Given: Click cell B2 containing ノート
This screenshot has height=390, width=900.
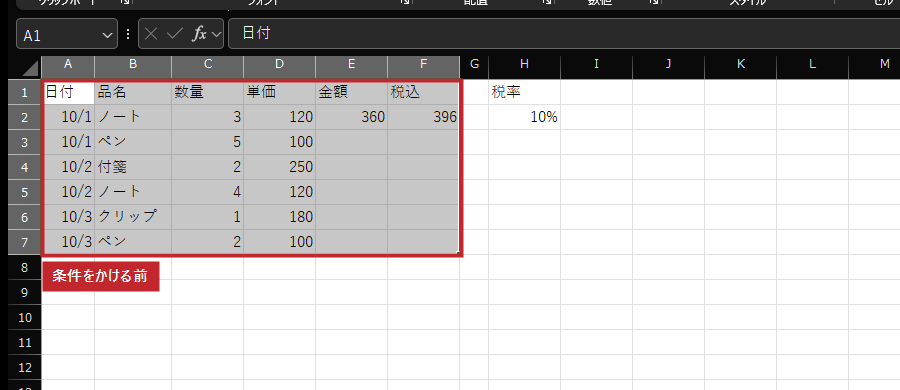Looking at the screenshot, I should tap(133, 117).
